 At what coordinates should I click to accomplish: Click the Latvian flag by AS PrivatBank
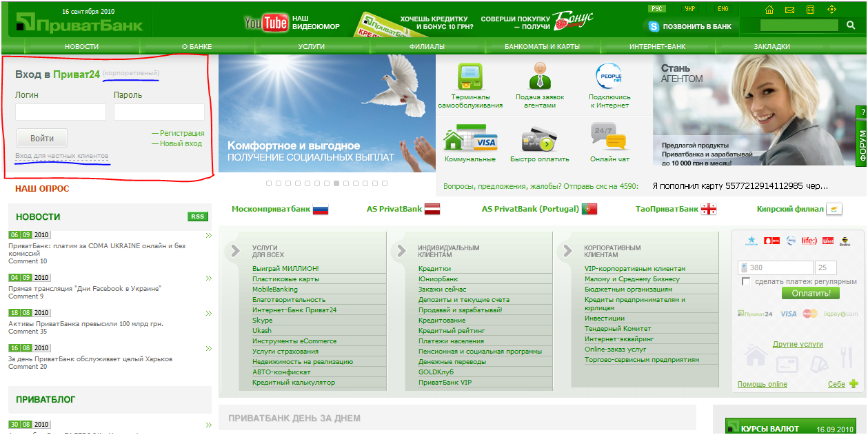tap(432, 209)
